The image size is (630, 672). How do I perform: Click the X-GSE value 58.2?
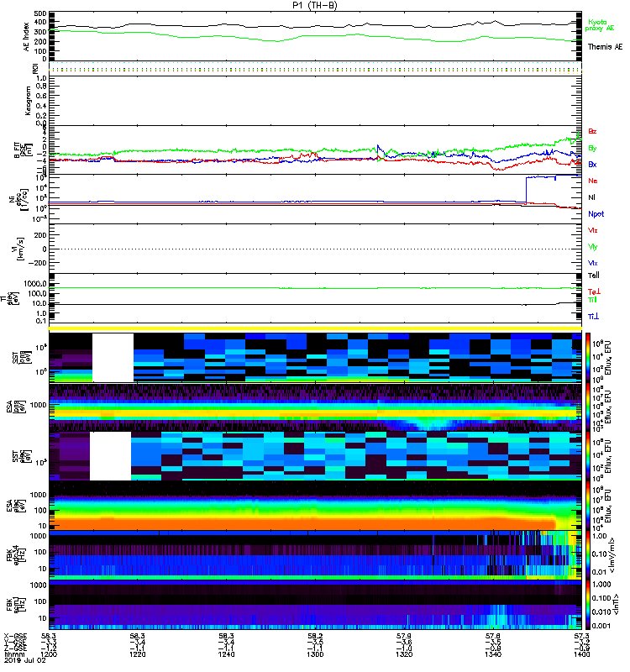(x=315, y=637)
